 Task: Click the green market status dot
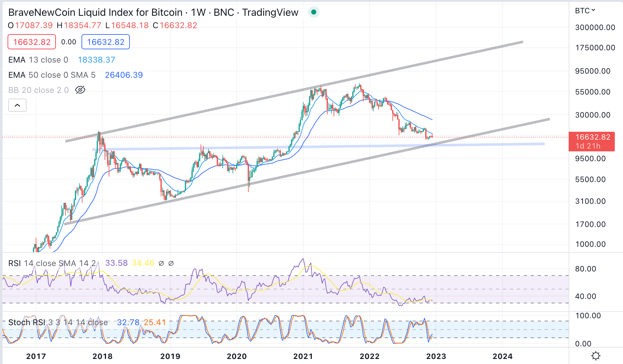(x=313, y=12)
